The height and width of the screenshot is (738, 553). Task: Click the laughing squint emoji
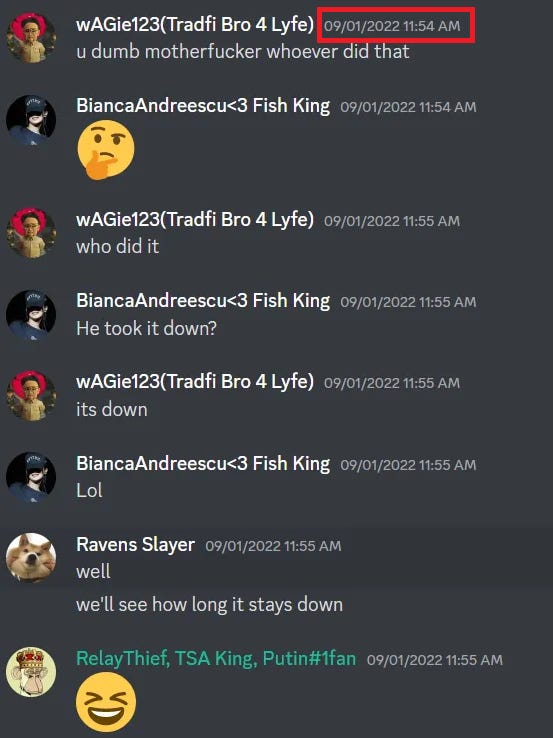106,702
